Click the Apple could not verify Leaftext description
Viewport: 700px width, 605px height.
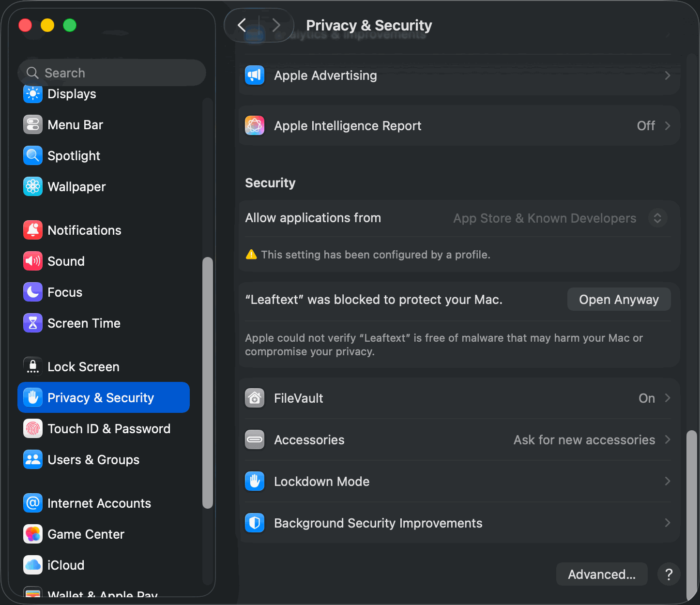click(x=444, y=345)
